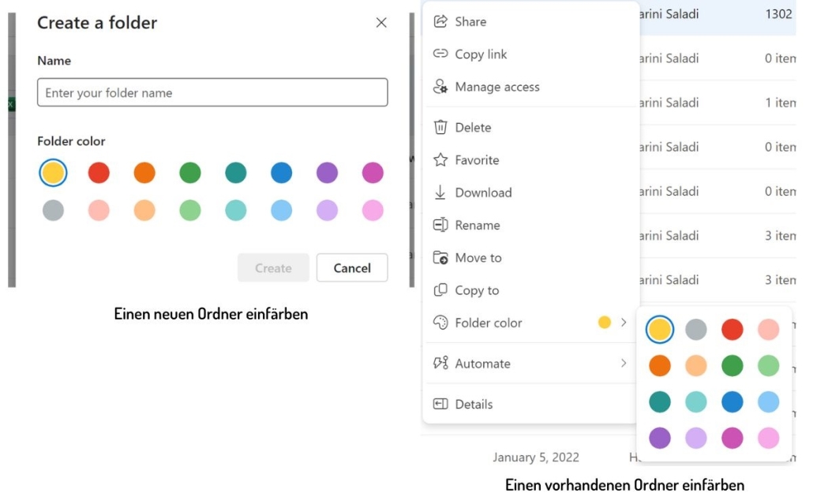Expand the Folder color submenu chevron
The image size is (813, 504).
624,323
